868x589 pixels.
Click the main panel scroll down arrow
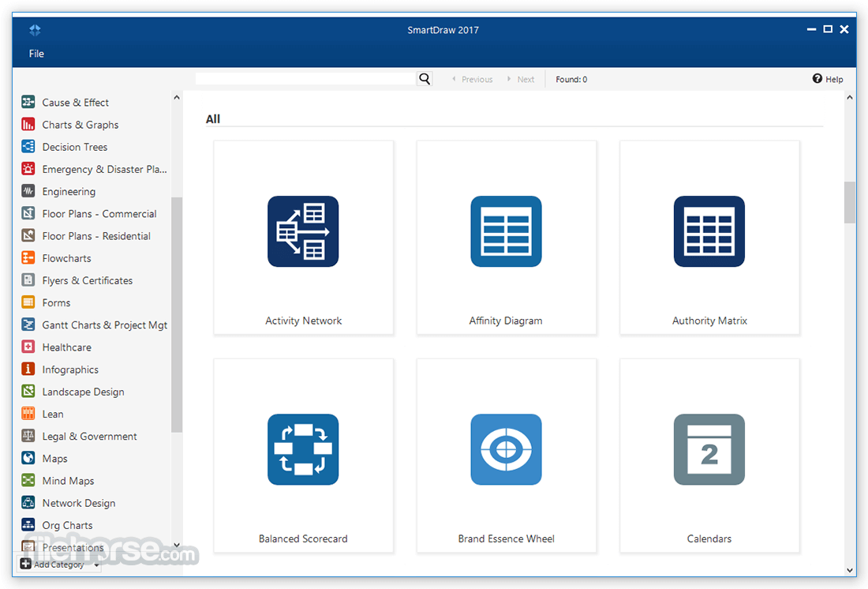point(850,570)
